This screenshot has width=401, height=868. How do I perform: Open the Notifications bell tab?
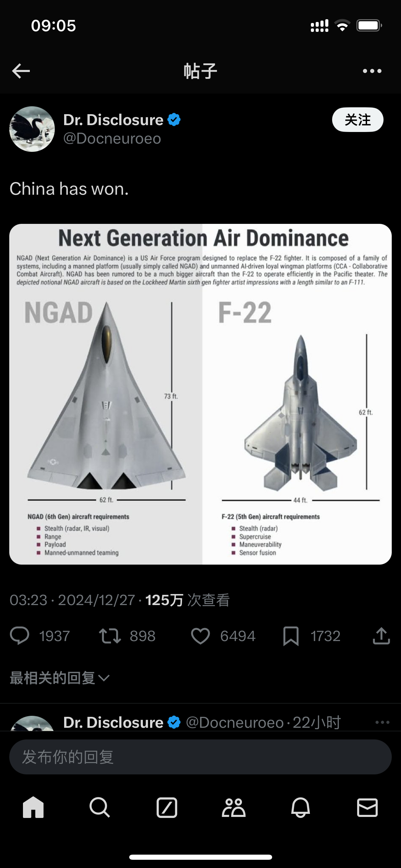pos(301,808)
